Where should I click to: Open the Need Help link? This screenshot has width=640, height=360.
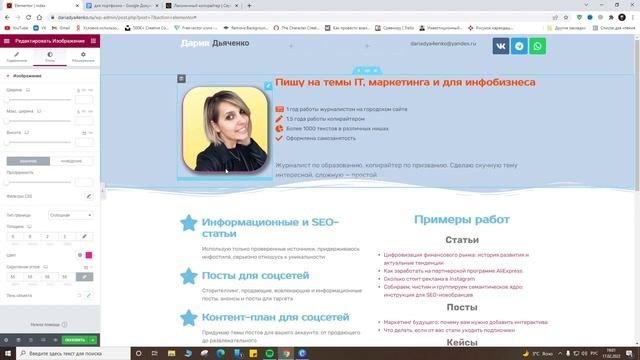tap(49, 324)
